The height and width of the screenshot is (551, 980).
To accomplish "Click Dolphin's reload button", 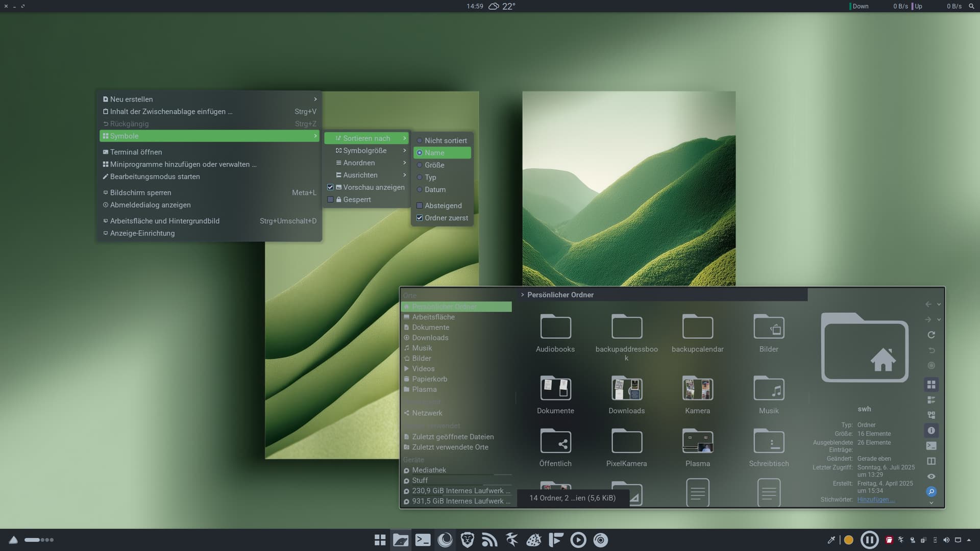I will point(931,335).
